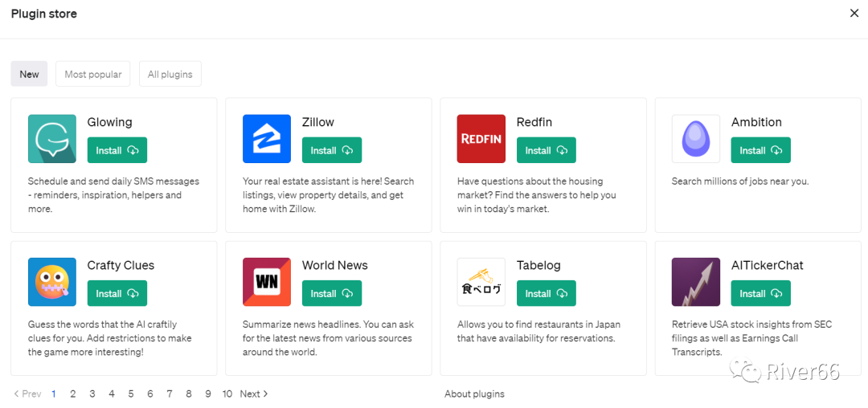Open the All plugins tab
This screenshot has width=868, height=408.
coord(170,74)
